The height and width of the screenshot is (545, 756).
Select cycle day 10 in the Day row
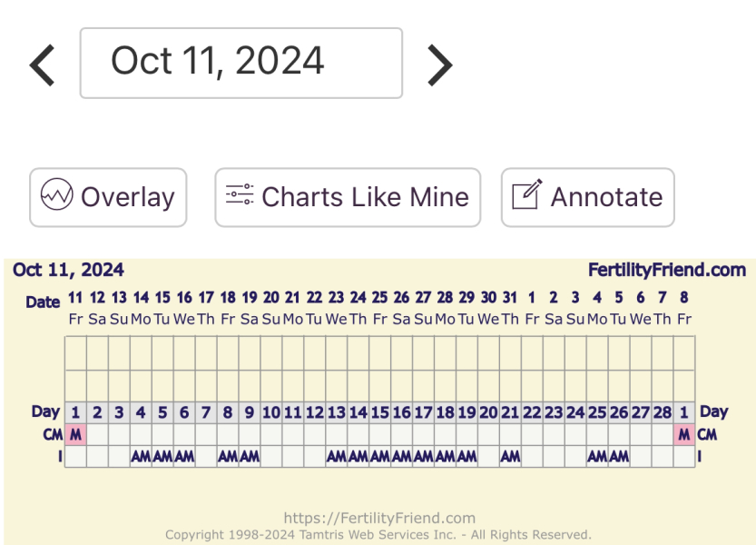[271, 412]
